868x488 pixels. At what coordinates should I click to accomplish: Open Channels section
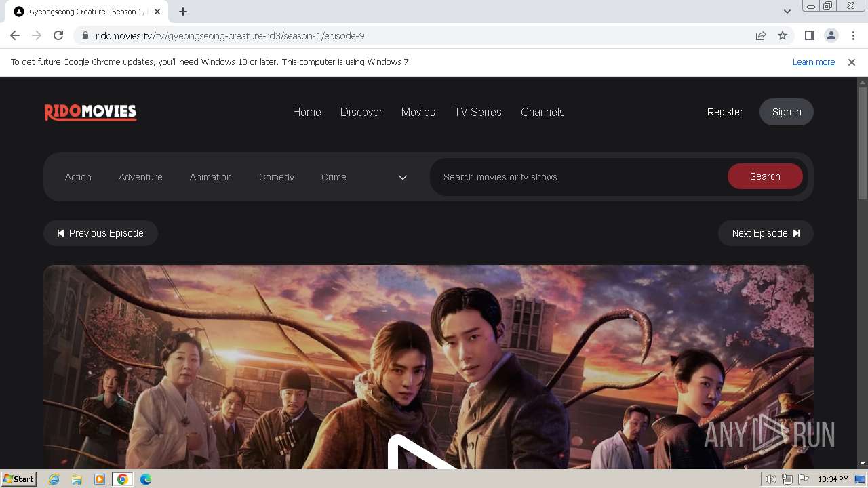(x=542, y=112)
